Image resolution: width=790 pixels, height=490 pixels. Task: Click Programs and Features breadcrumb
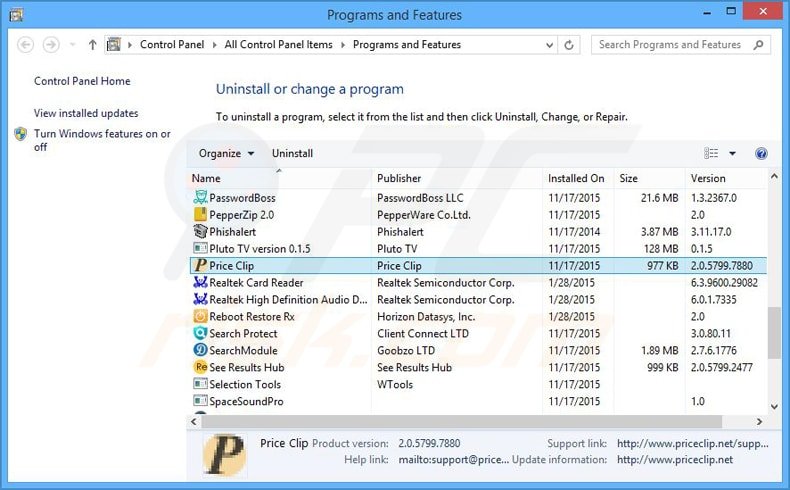tap(407, 45)
